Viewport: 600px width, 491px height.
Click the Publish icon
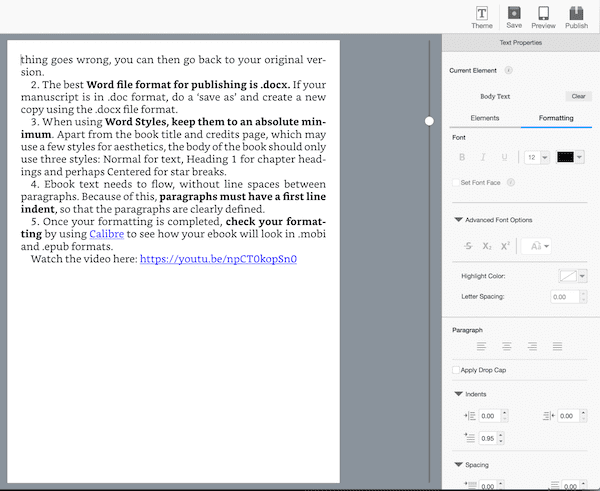[576, 18]
